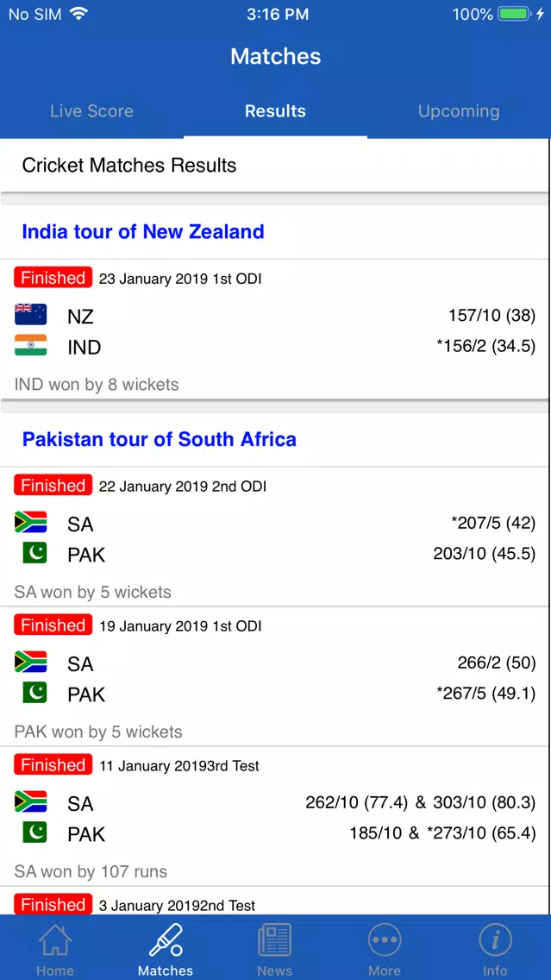Open match where PAK won by 5 wickets

tap(275, 676)
